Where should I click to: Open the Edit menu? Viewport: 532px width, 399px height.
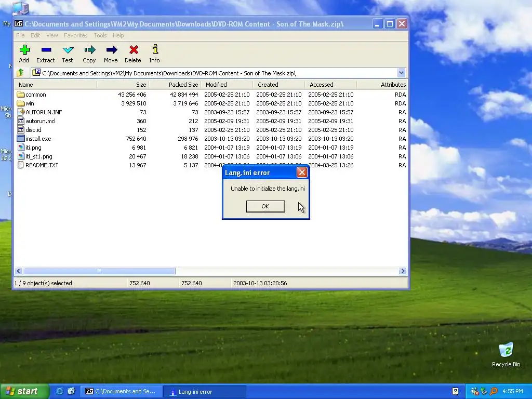35,35
